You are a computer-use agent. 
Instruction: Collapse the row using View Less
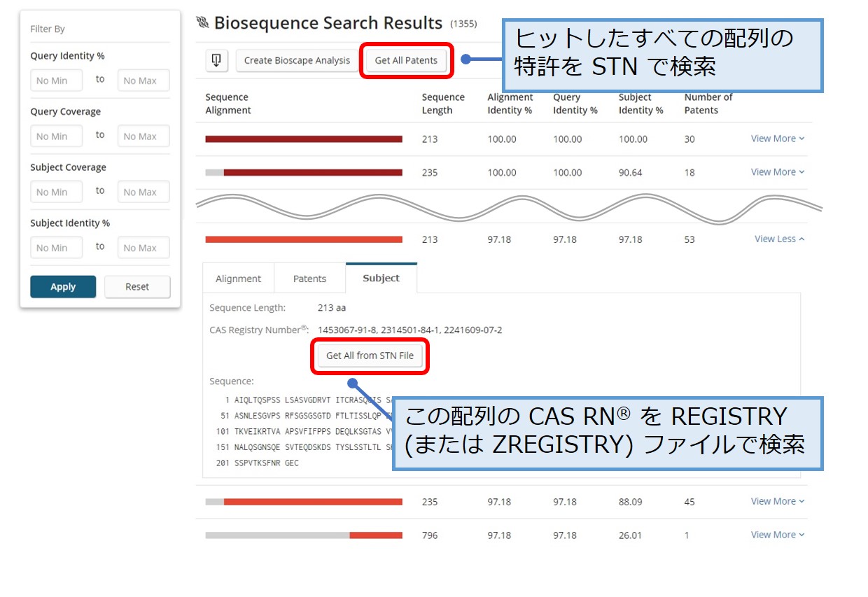779,239
